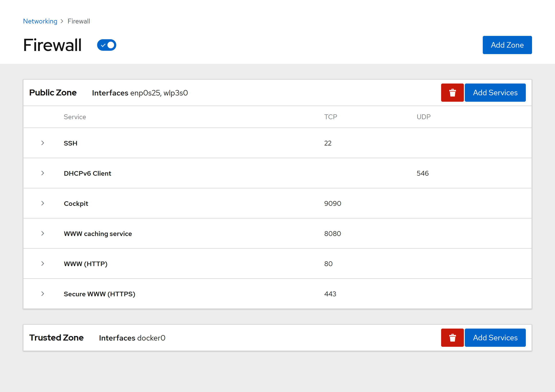
Task: Expand the Secure WWW (HTTPS) row
Action: pos(43,294)
